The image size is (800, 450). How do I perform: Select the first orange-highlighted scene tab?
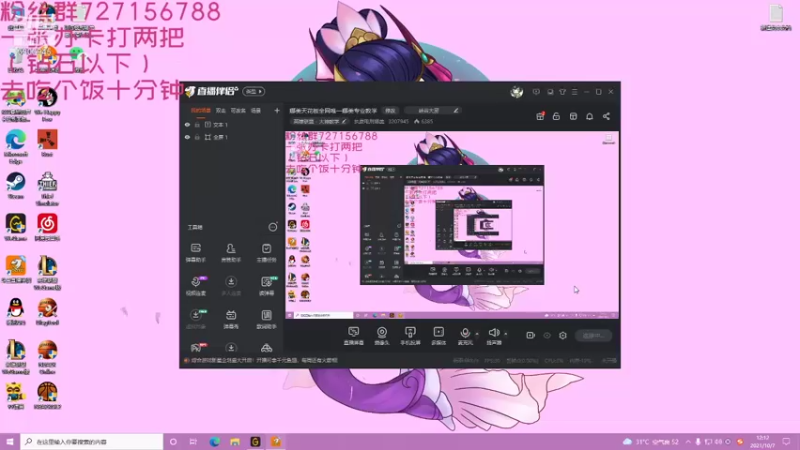(x=201, y=110)
